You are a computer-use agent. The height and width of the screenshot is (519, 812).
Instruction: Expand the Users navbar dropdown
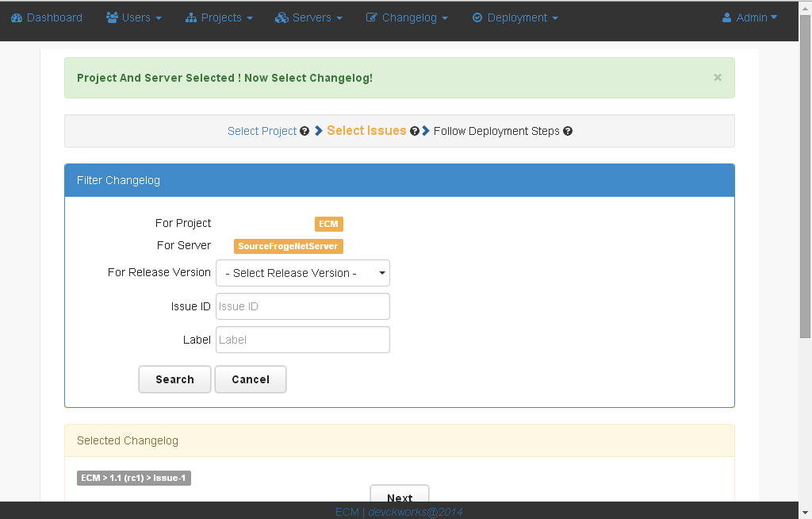133,17
